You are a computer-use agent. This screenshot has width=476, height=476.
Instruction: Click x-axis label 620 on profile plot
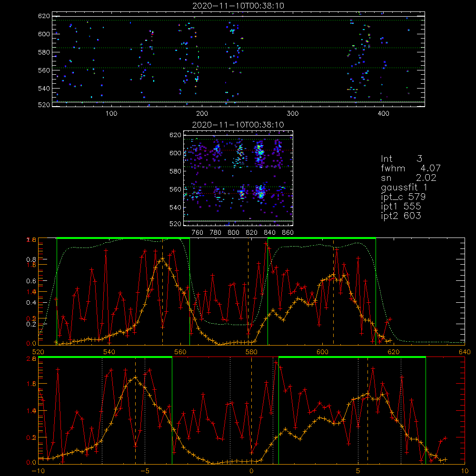point(394,352)
